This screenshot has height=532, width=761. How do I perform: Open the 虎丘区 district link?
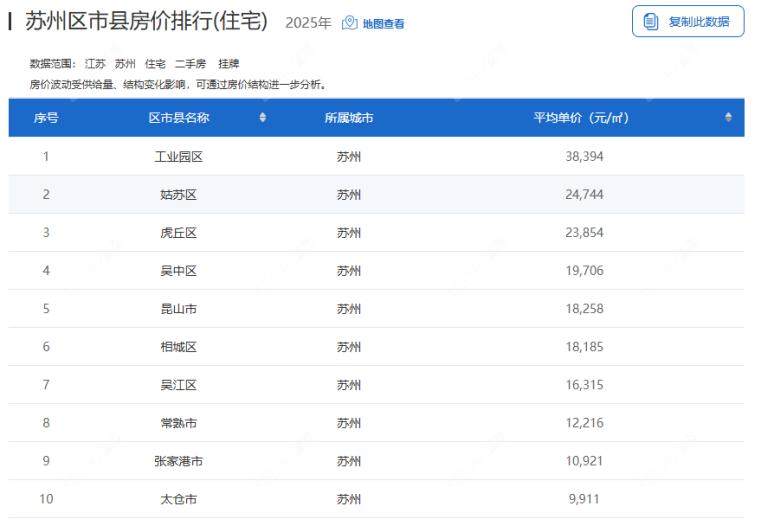point(179,233)
